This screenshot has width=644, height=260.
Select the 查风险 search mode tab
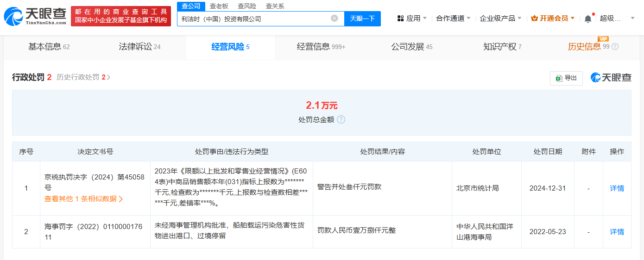click(246, 6)
